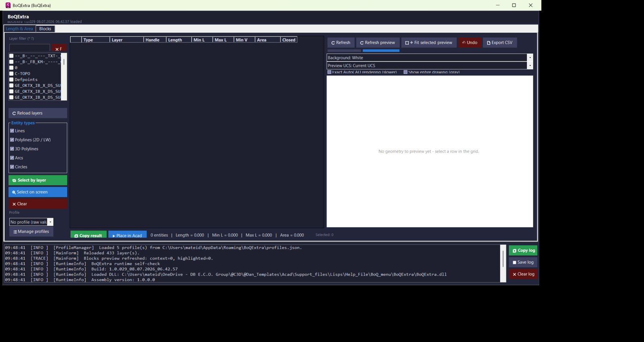
Task: Toggle the Lines entity type checkbox
Action: pos(12,131)
